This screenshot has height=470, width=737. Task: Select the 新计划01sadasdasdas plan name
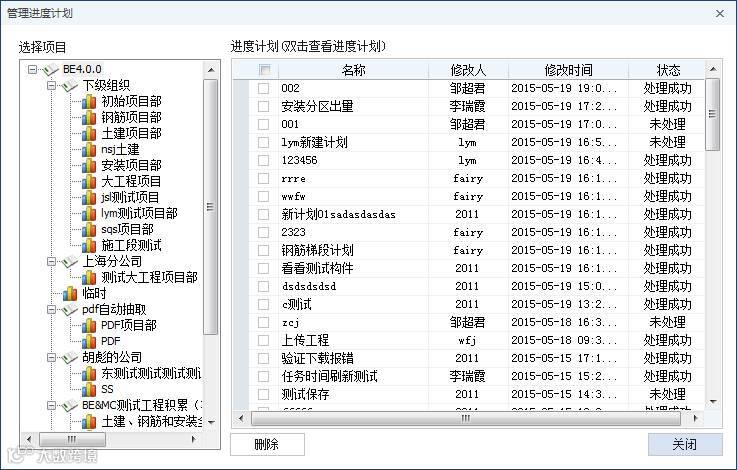pos(338,214)
